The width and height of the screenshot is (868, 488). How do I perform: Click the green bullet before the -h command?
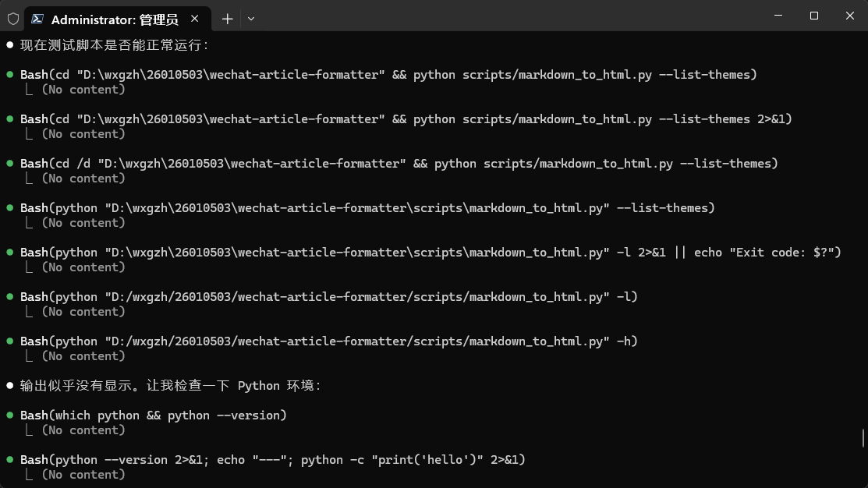[x=10, y=341]
